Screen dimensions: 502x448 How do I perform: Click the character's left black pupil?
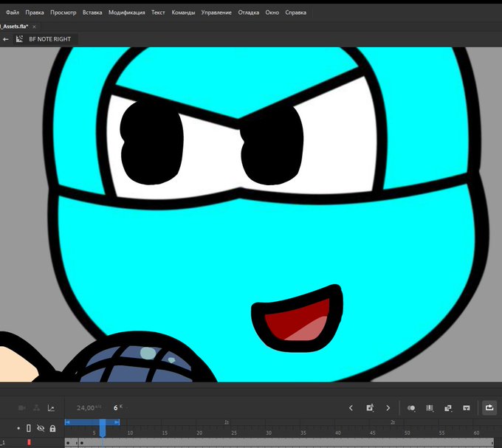pos(151,142)
